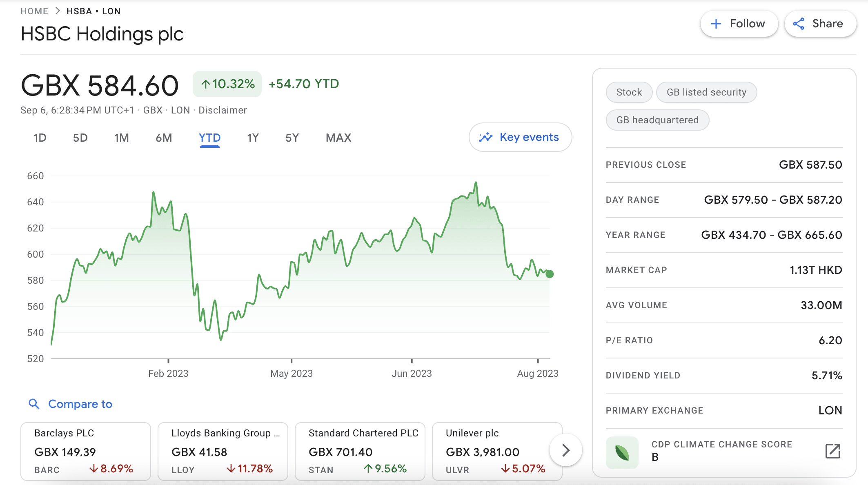Click the BARC ticker symbol
Screen dimensions: 868x485
click(47, 470)
